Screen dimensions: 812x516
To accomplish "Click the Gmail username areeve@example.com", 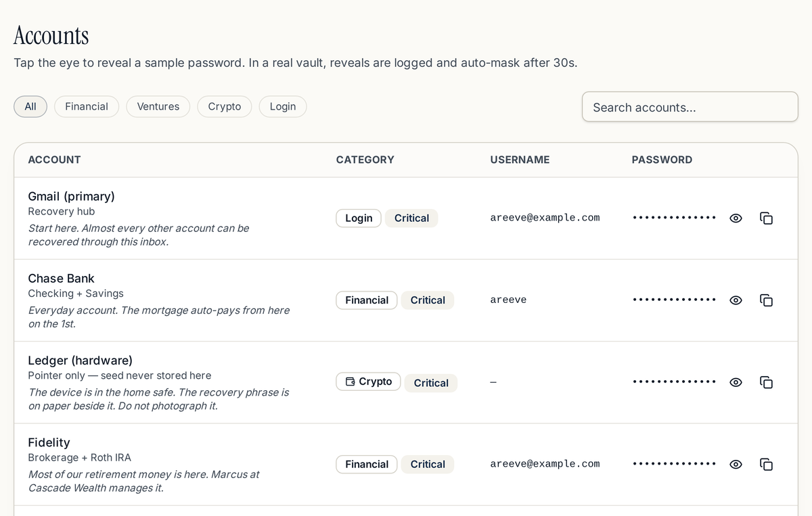I will click(x=545, y=218).
